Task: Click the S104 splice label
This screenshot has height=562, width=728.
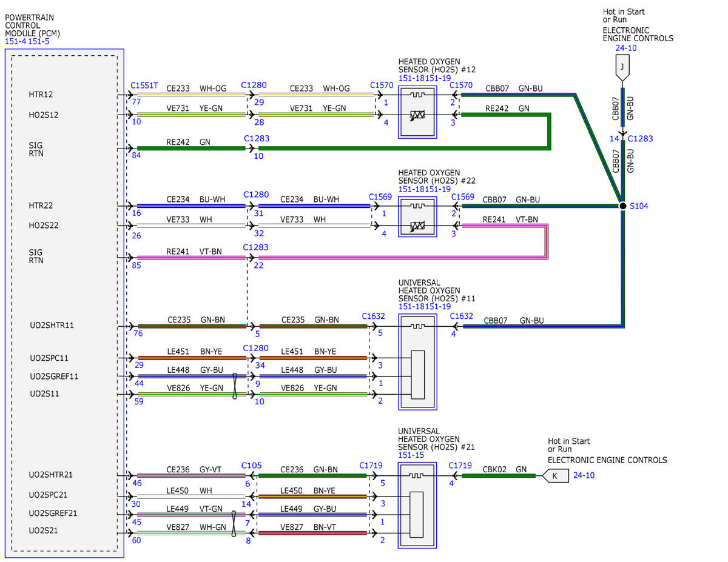Action: click(639, 207)
